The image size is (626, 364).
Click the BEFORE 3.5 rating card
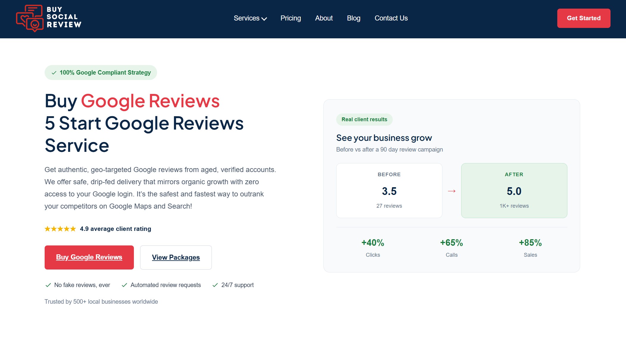tap(389, 190)
